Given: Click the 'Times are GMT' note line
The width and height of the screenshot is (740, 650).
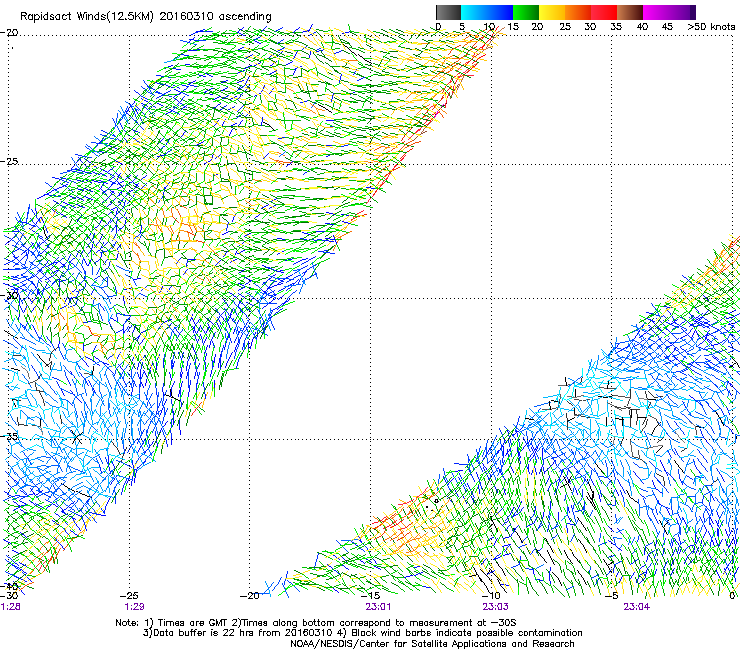Looking at the screenshot, I should pos(316,623).
